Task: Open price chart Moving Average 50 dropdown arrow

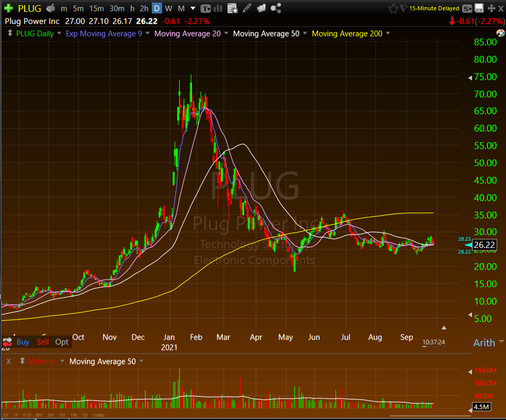Action: pos(305,33)
